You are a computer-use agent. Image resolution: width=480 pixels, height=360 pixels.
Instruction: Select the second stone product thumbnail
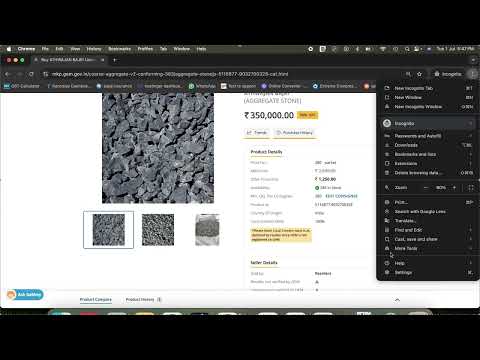[x=158, y=230]
